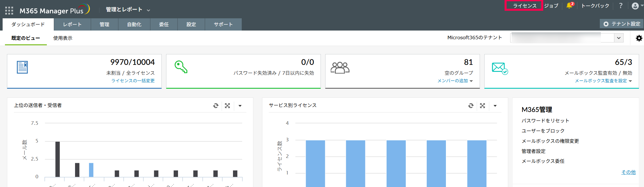This screenshot has height=187, width=644.
Task: Open options dropdown for サービス別ライセンス chart
Action: pos(495,106)
